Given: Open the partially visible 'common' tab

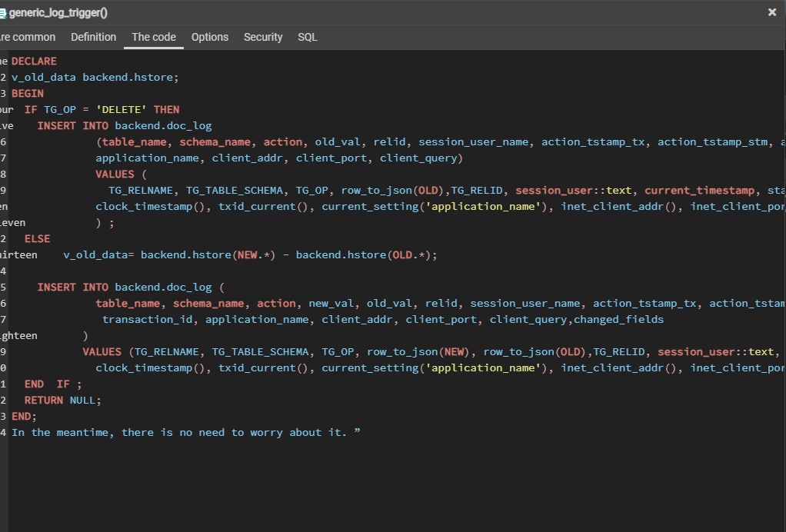Looking at the screenshot, I should 28,37.
